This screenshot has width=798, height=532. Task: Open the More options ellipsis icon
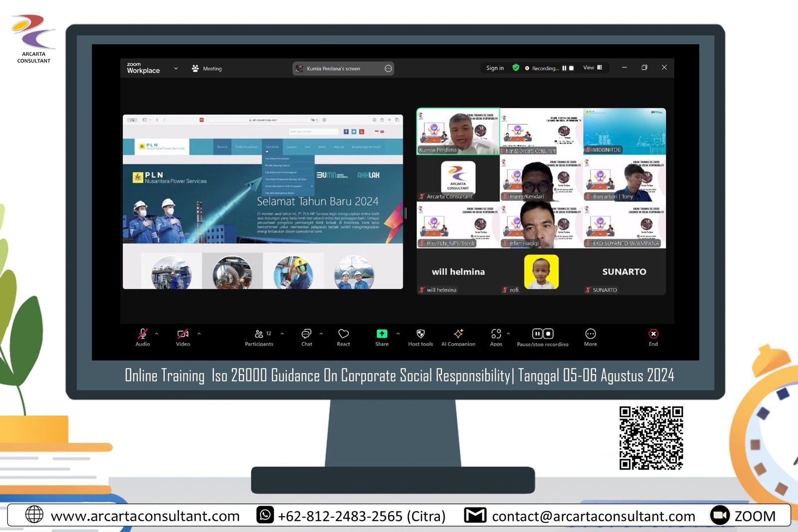[x=591, y=334]
